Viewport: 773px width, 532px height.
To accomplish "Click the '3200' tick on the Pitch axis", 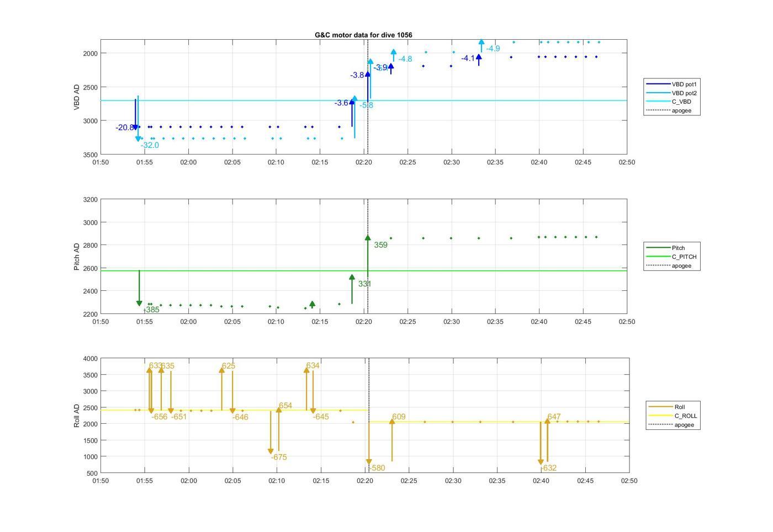I will pos(90,200).
